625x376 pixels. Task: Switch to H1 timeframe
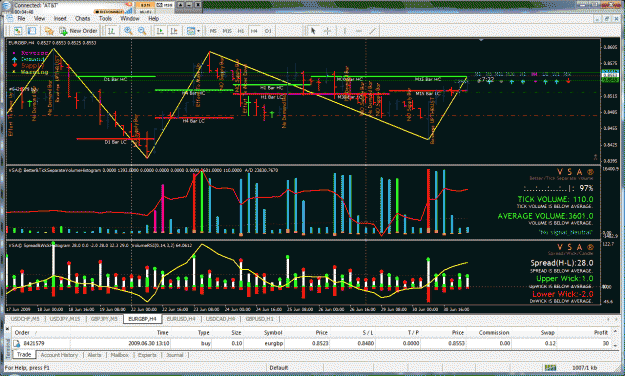[241, 31]
